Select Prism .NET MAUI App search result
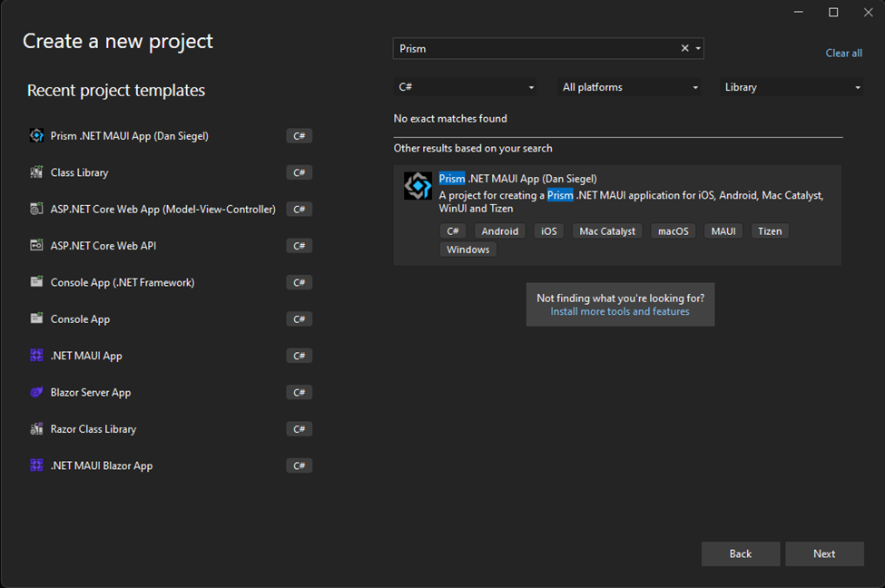Screen dimensions: 885x588 click(x=617, y=215)
